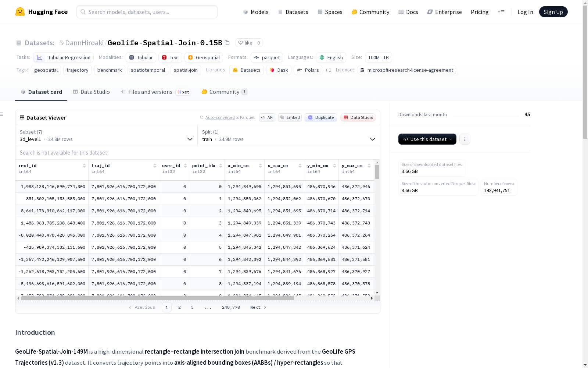
Task: Filter by the parquet format tag
Action: click(267, 57)
